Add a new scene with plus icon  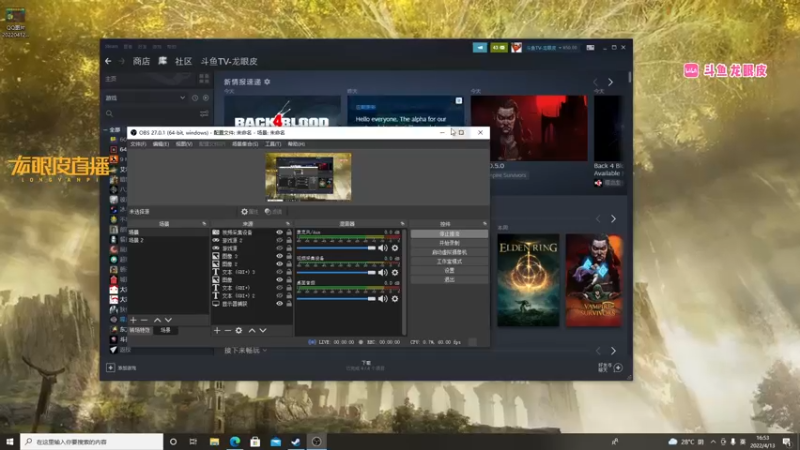click(x=133, y=320)
